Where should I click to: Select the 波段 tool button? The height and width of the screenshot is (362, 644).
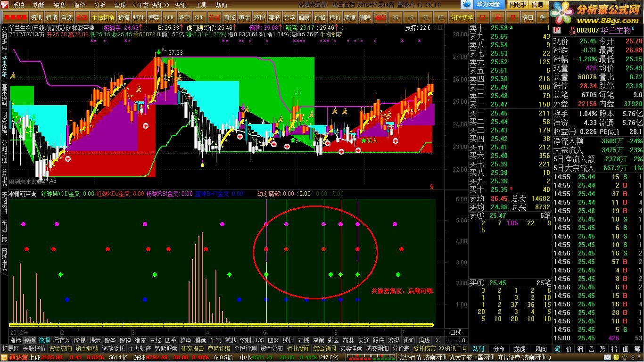[x=259, y=17]
